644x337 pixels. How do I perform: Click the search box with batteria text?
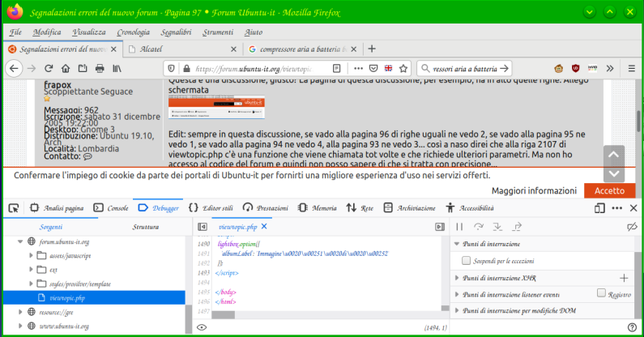(x=464, y=69)
